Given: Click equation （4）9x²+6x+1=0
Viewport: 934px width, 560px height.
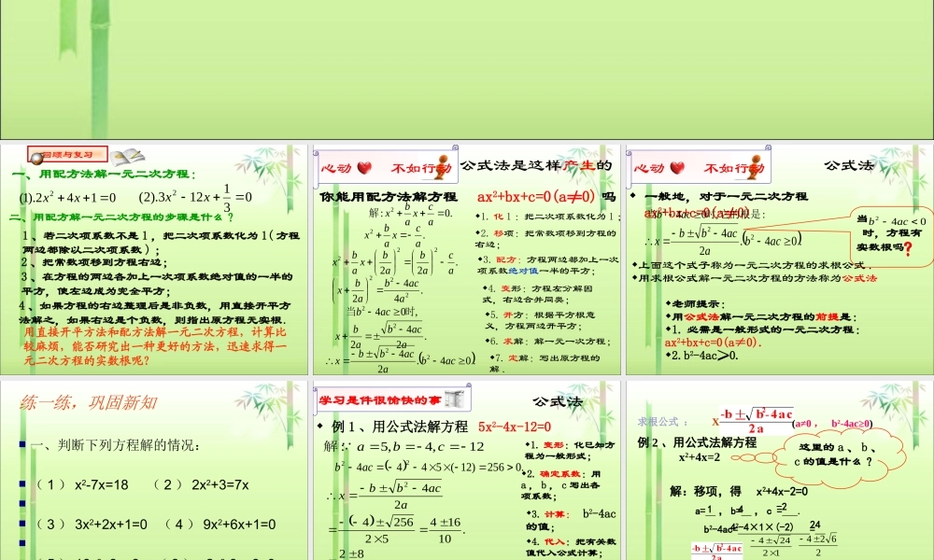Looking at the screenshot, I should tap(219, 525).
